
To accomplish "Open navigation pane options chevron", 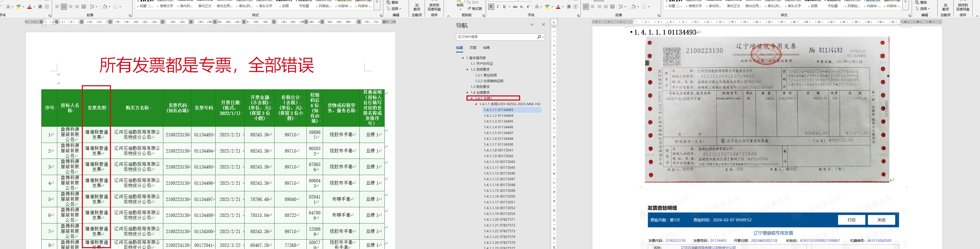I will (532, 25).
